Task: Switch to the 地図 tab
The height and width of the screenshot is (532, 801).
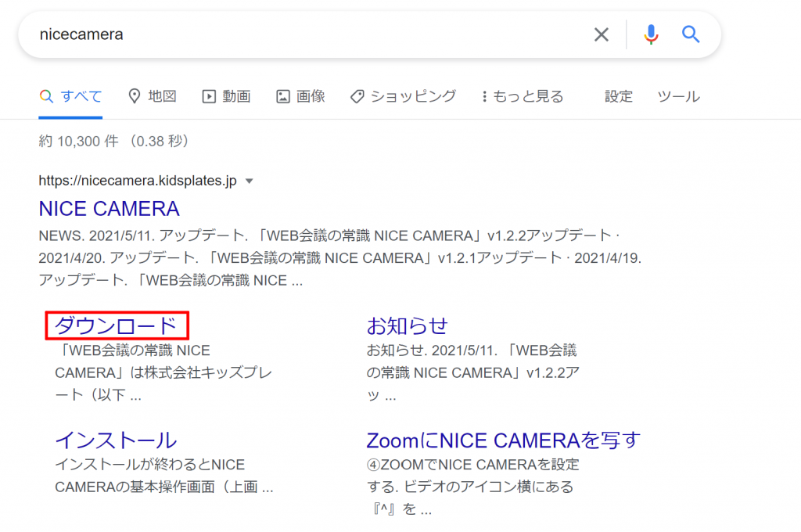Action: [153, 96]
